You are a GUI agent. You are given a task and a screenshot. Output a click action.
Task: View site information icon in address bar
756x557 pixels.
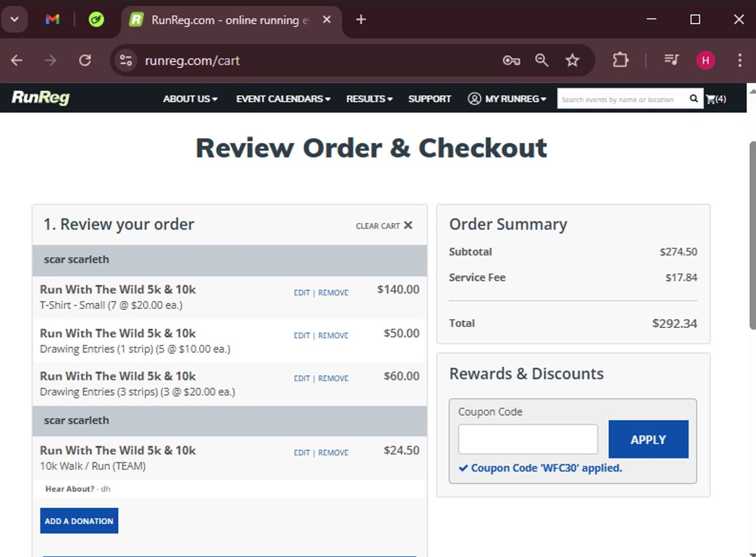(126, 60)
